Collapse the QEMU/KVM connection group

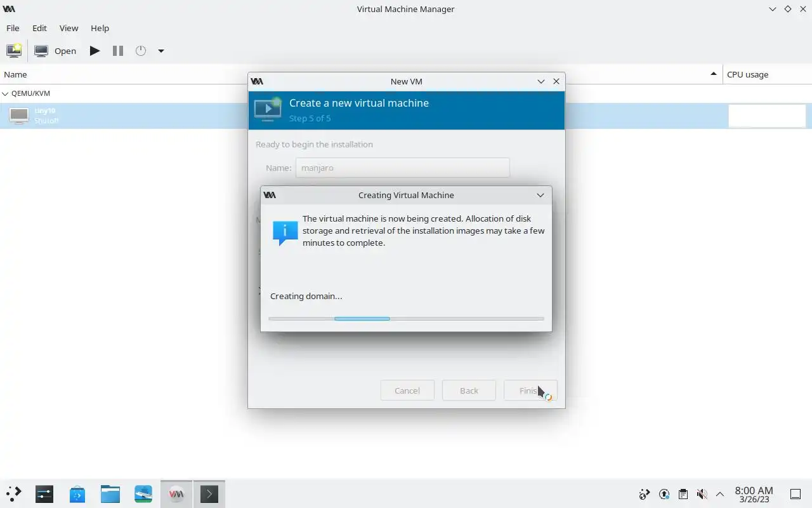(5, 93)
